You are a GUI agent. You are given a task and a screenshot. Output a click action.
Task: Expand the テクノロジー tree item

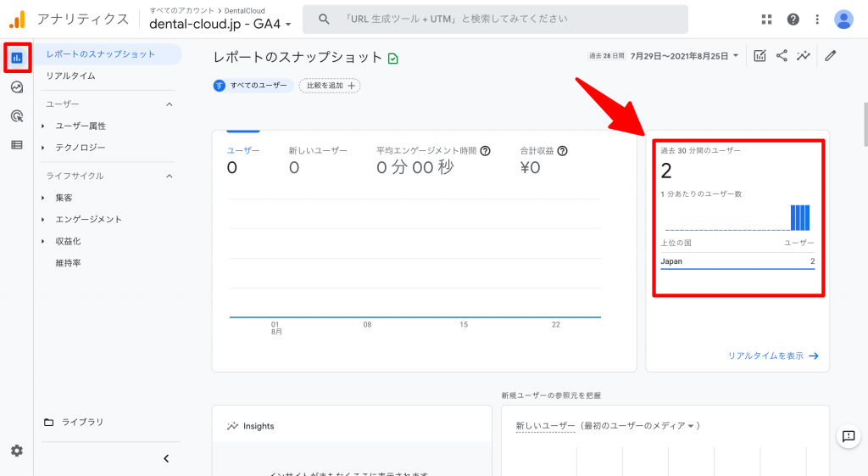coord(43,148)
